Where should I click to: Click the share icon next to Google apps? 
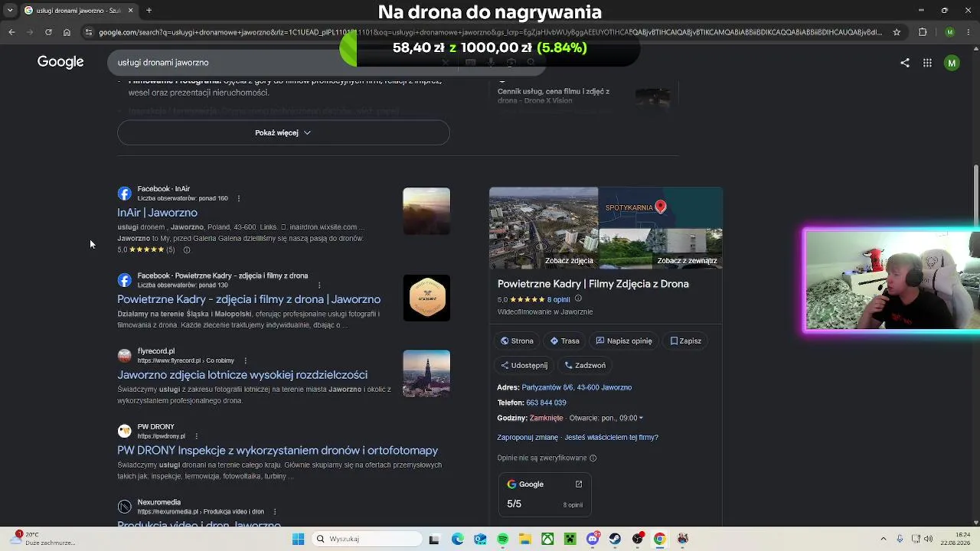click(905, 63)
